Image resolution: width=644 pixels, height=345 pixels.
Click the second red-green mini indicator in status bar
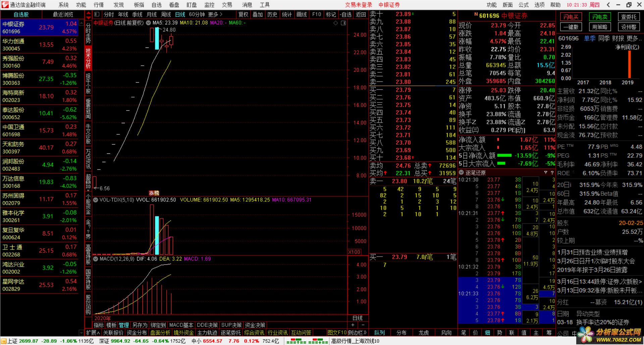point(318,341)
